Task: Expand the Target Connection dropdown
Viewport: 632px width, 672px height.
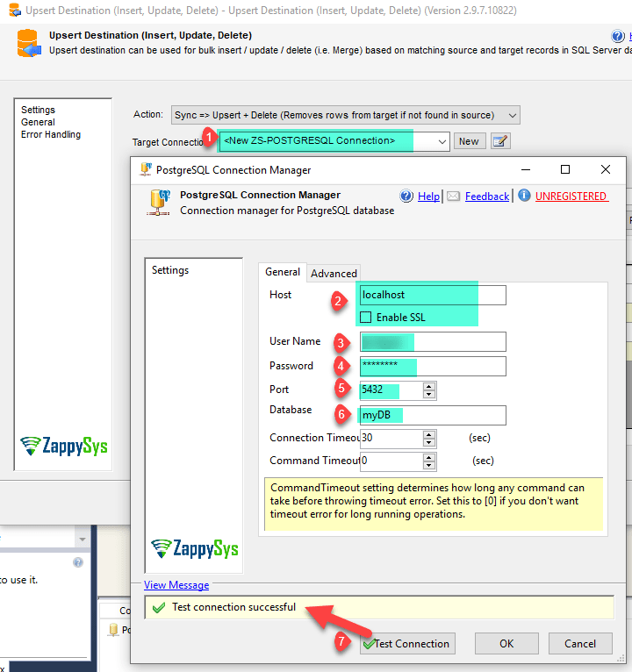Action: click(x=442, y=141)
